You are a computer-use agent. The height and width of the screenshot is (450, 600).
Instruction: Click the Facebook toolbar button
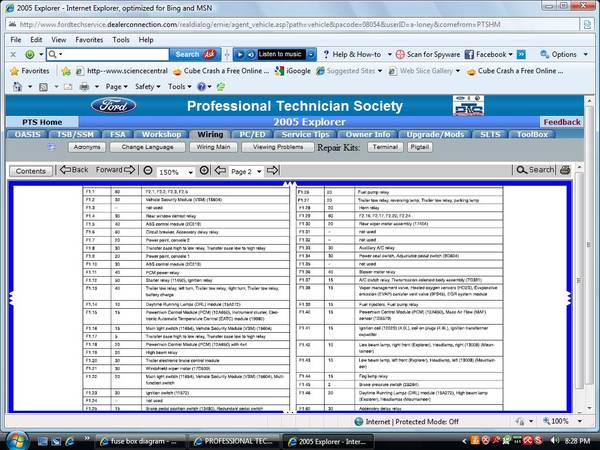[488, 54]
